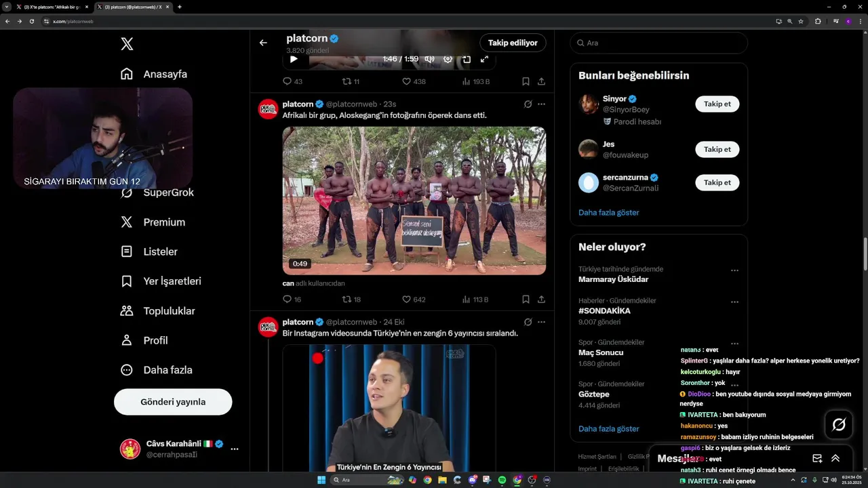Screen dimensions: 868x488
Task: Switch the video to picture-in-picture
Action: click(466, 59)
